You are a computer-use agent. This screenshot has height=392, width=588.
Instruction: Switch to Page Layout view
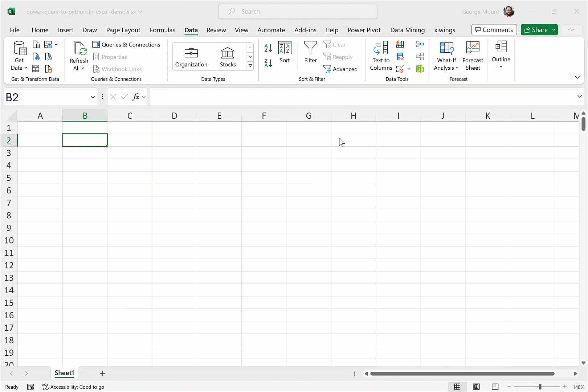click(x=476, y=387)
